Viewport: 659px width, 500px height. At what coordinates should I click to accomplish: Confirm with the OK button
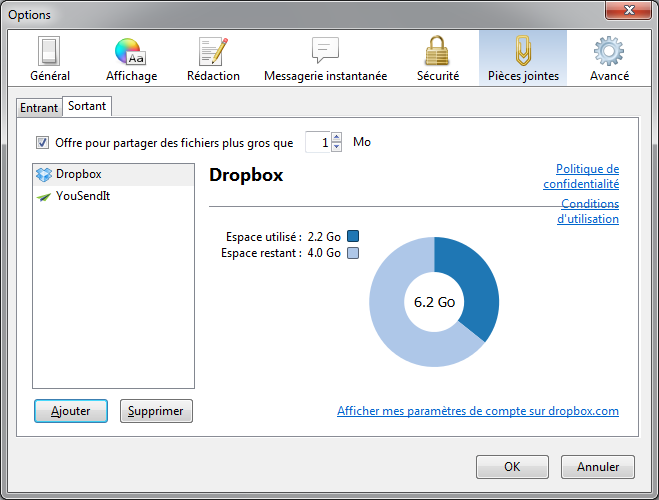[512, 467]
